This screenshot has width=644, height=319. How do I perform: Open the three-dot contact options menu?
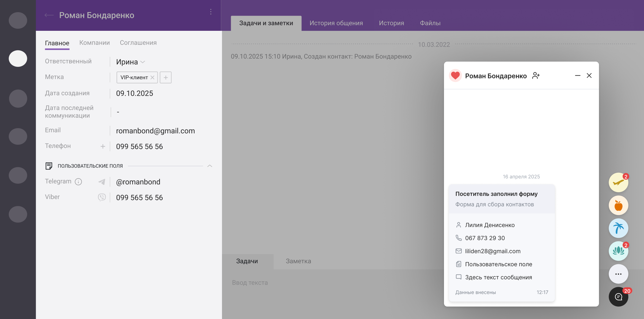click(x=211, y=12)
